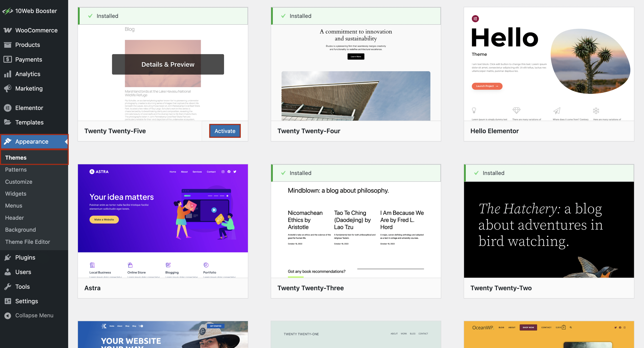644x348 pixels.
Task: Open the Patterns menu item
Action: [x=16, y=169]
